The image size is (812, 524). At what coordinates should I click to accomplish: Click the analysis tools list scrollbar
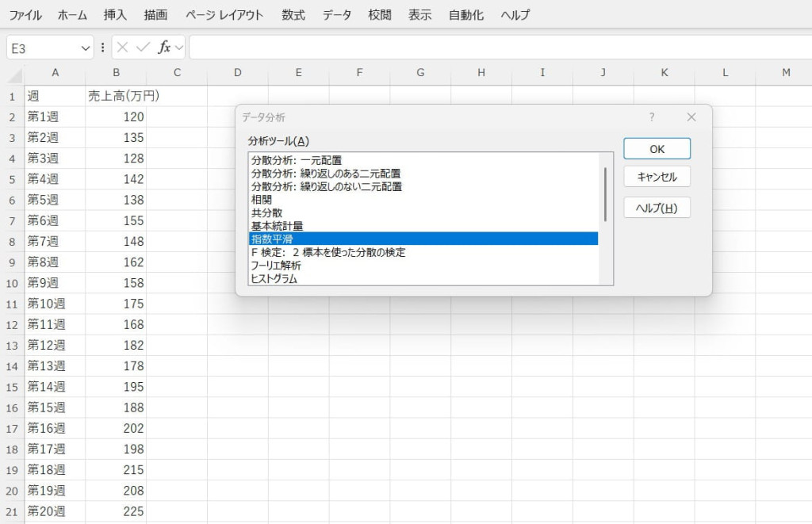click(605, 194)
